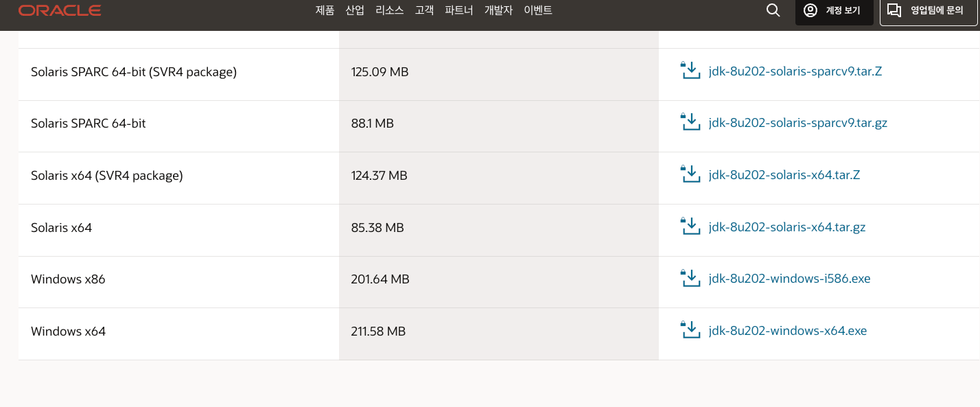Open the 고객 menu

pos(424,10)
